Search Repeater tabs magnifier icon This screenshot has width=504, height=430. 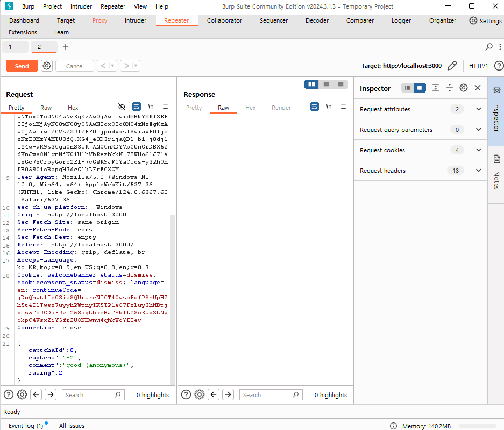pyautogui.click(x=489, y=47)
